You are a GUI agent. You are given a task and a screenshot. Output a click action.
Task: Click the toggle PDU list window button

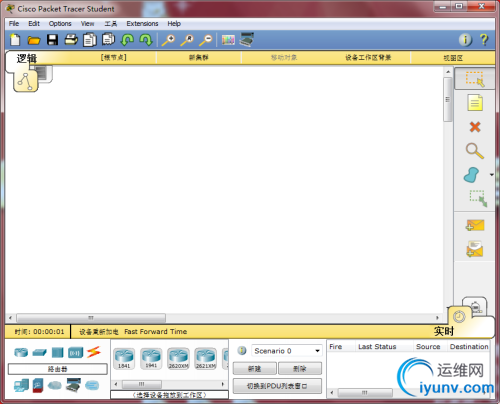coord(277,386)
